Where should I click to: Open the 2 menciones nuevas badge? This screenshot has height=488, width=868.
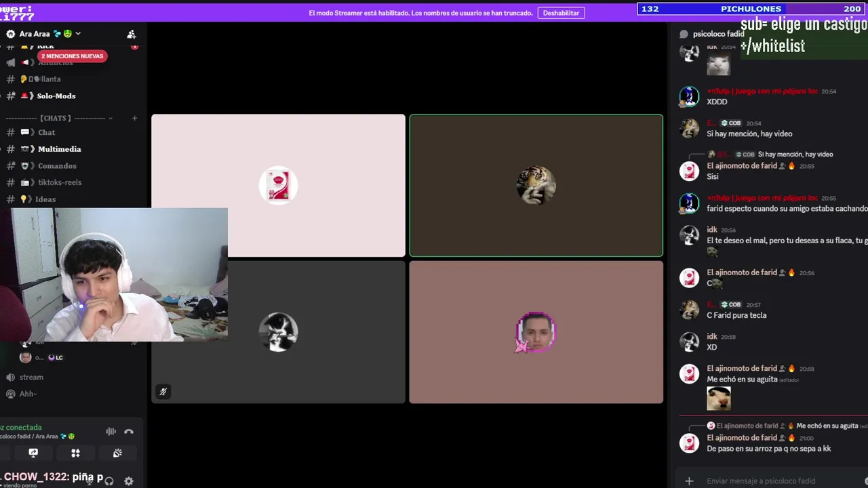(72, 56)
